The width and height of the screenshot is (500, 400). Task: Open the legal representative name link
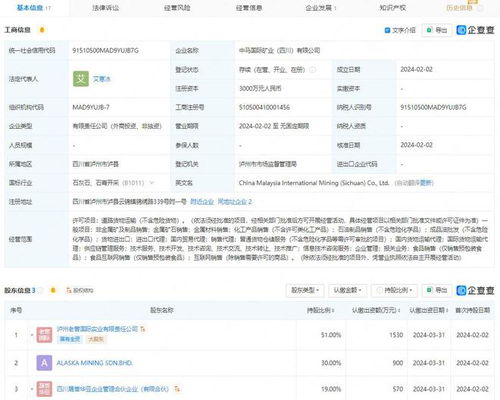pyautogui.click(x=101, y=79)
